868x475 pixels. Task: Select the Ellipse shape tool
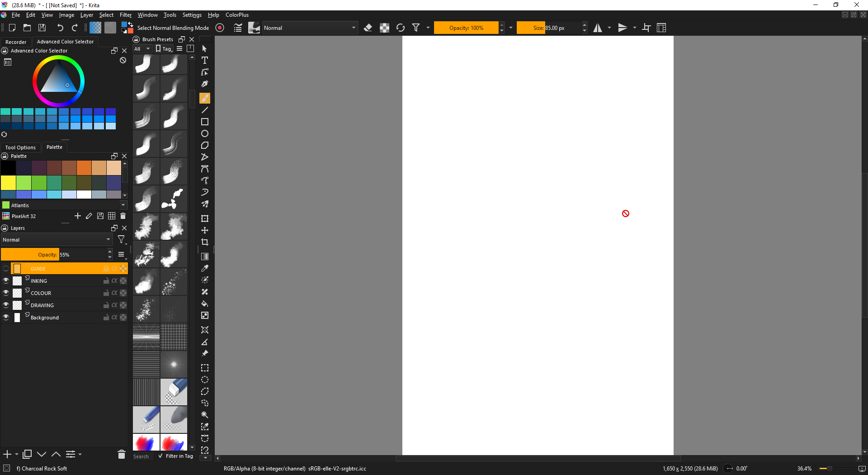click(205, 133)
